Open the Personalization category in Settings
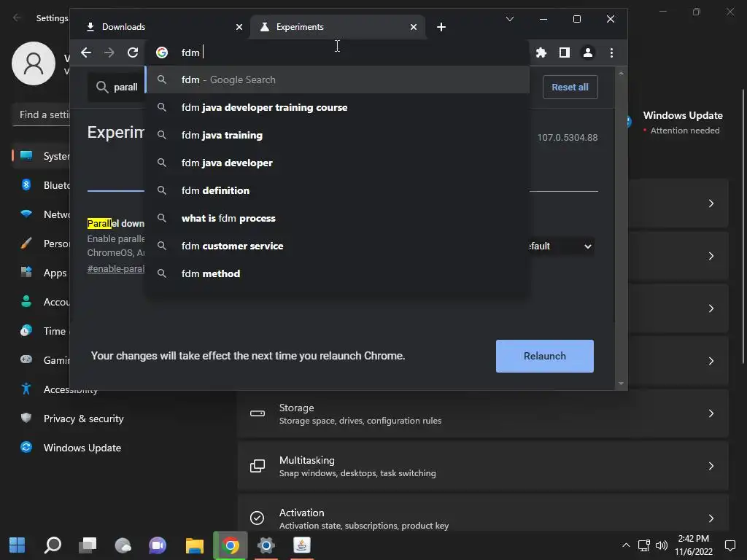This screenshot has height=560, width=747. pos(42,244)
